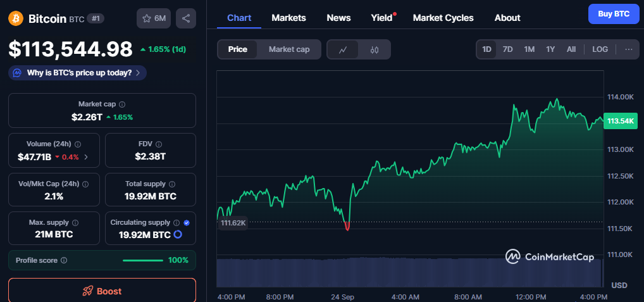The image size is (644, 302).
Task: Switch to the Chart tab
Action: click(239, 18)
